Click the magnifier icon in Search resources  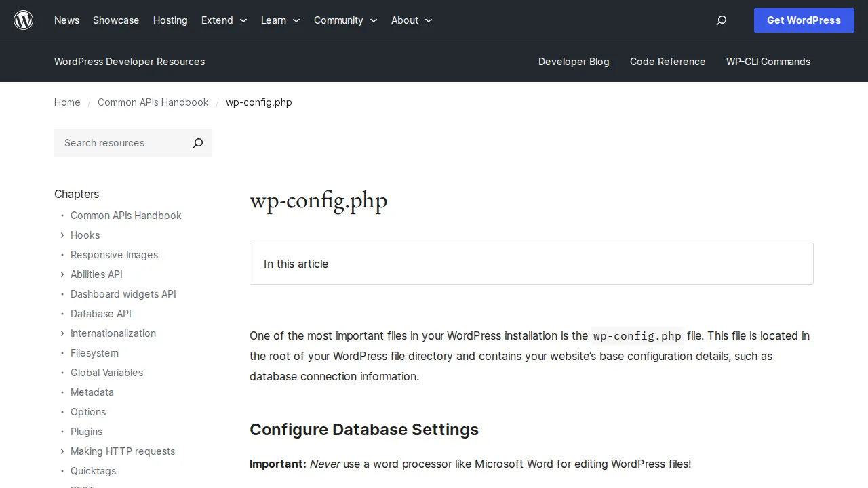coord(197,143)
